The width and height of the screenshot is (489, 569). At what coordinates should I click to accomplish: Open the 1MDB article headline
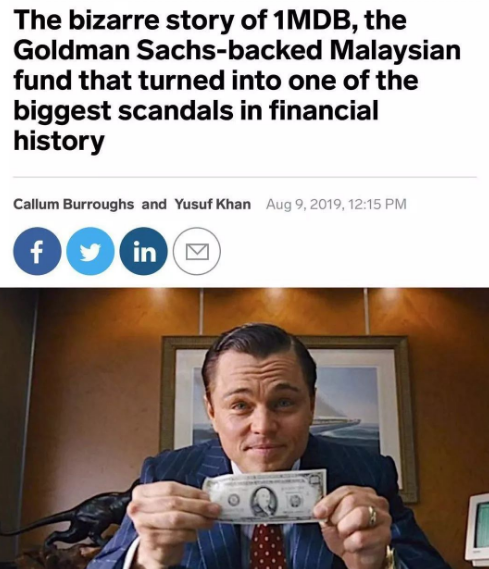[237, 79]
